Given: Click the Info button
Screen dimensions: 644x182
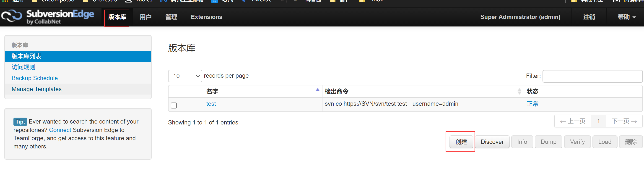Looking at the screenshot, I should tap(522, 142).
